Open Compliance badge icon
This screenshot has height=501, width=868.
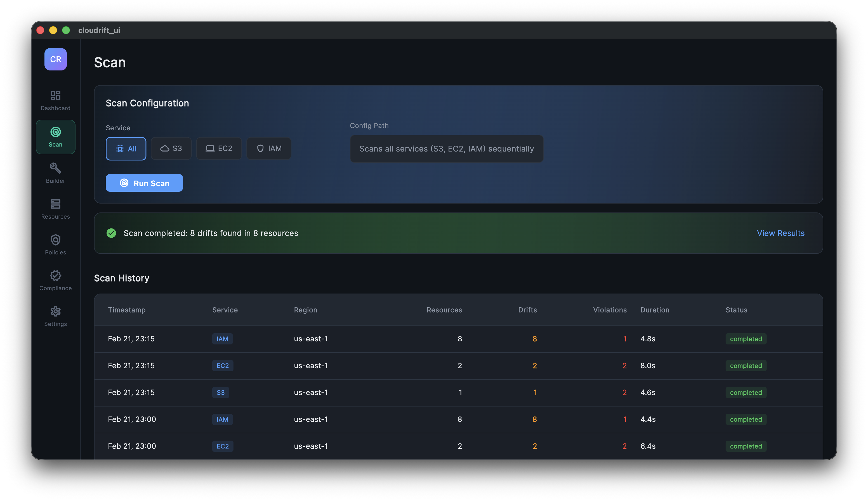coord(55,280)
